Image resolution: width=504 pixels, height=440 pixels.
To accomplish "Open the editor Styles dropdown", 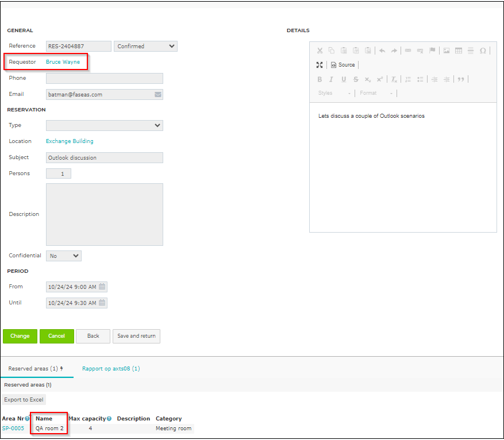I will tap(334, 93).
